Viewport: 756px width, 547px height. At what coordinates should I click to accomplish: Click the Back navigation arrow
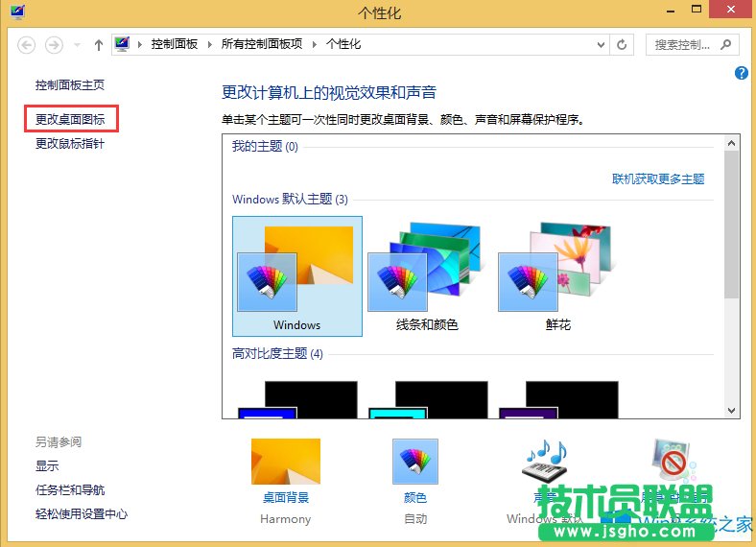coord(27,45)
